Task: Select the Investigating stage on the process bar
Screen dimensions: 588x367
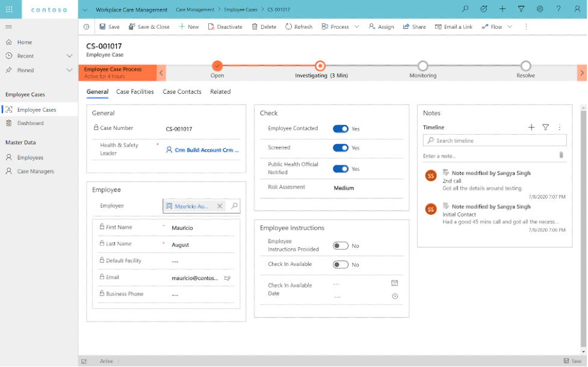Action: pos(320,66)
